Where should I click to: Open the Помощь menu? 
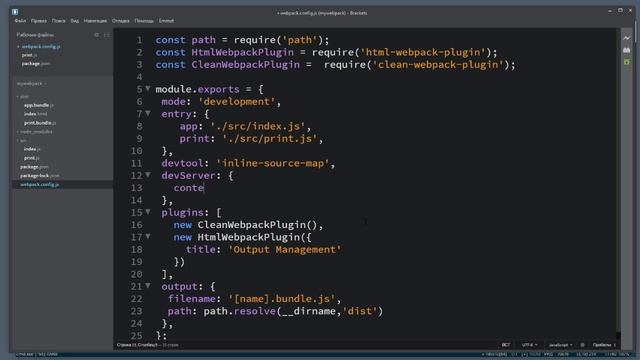(x=144, y=21)
